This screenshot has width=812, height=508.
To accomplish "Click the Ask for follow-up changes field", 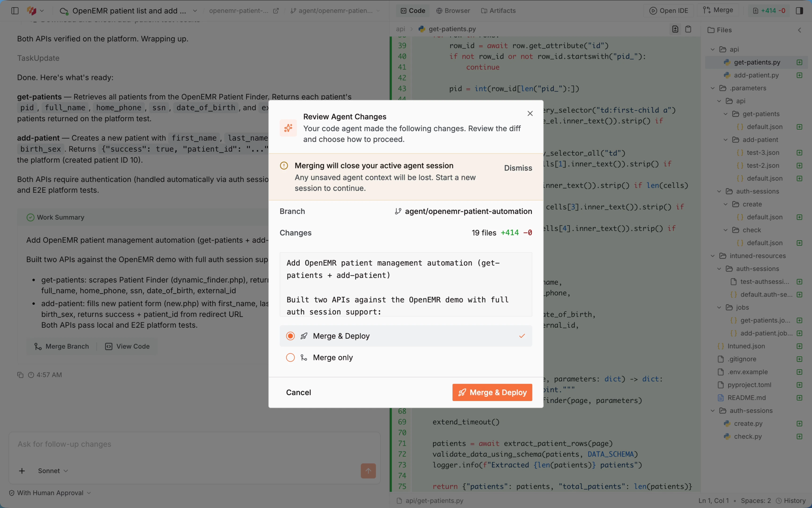I will [134, 444].
